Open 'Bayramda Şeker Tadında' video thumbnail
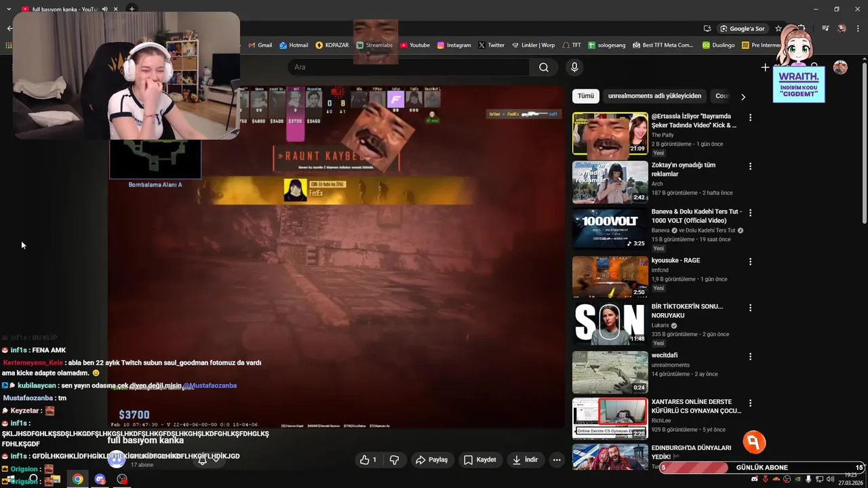This screenshot has height=488, width=868. (x=610, y=134)
